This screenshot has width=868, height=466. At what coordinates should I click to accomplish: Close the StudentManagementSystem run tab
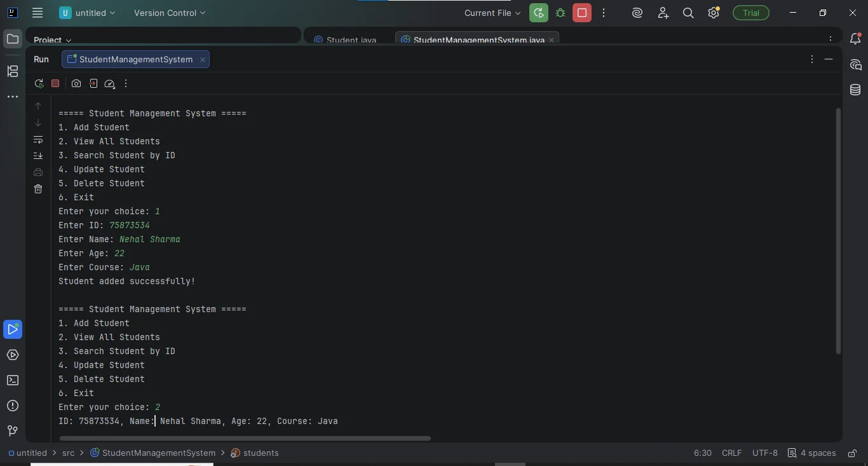click(x=202, y=59)
